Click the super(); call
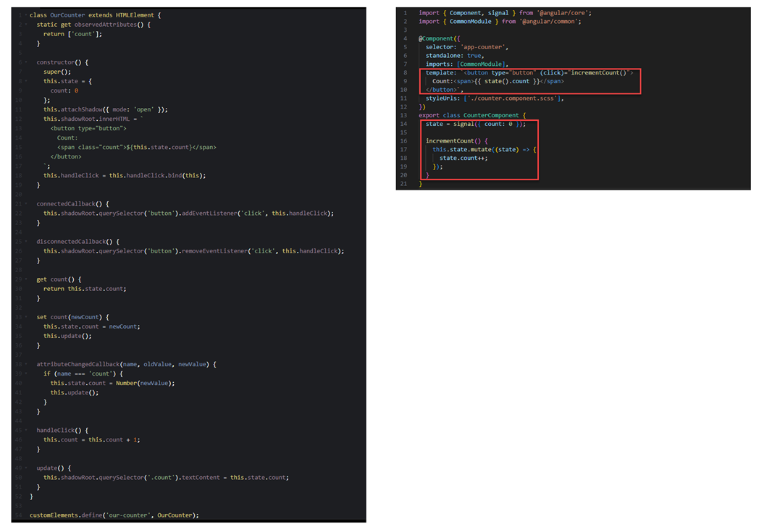Image resolution: width=759 pixels, height=532 pixels. (57, 72)
